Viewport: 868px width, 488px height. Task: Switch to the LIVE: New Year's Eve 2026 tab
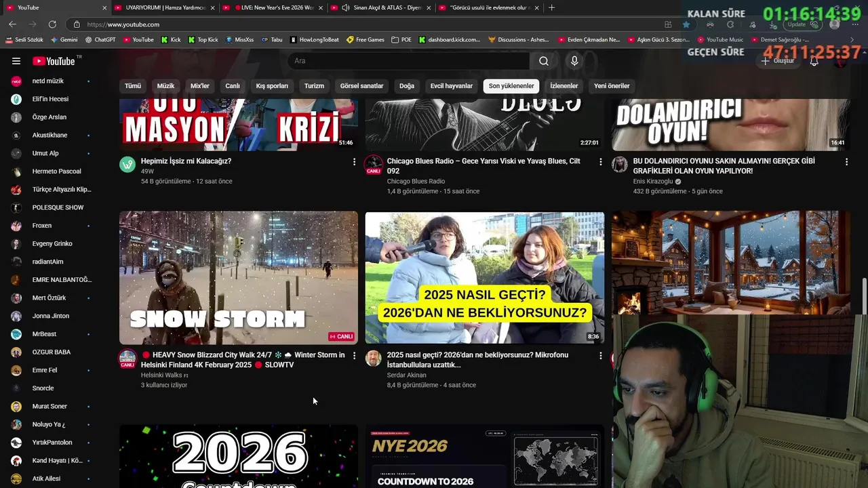[x=274, y=7]
